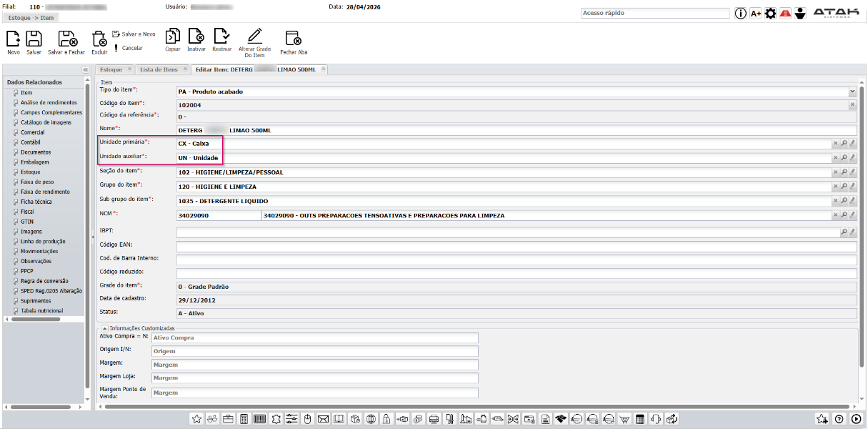The image size is (868, 429).
Task: Open Análise de rendimentos in sidebar
Action: tap(49, 102)
